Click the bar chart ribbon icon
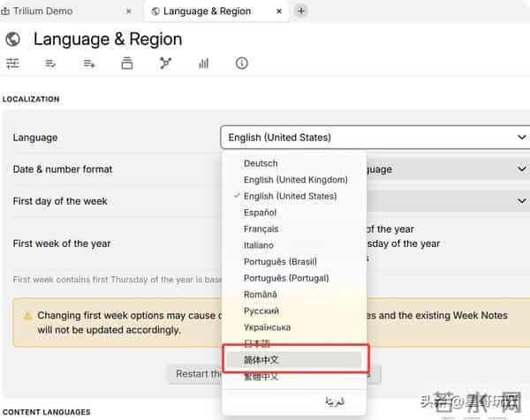The width and height of the screenshot is (530, 420). click(x=203, y=64)
